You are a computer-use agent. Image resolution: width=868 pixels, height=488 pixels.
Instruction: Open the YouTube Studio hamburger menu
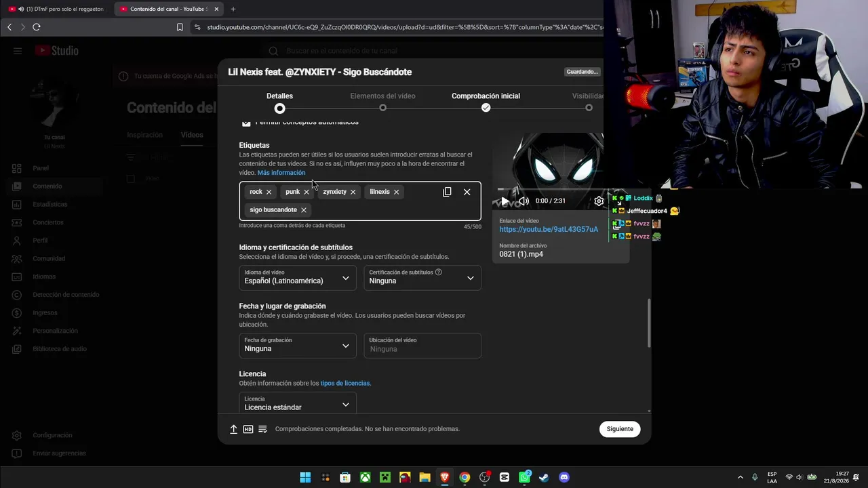point(18,51)
